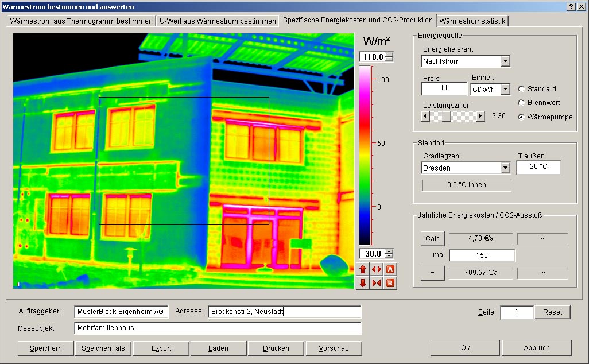Click the Leistungsziffer slider thumb
This screenshot has width=589, height=364.
click(x=446, y=116)
